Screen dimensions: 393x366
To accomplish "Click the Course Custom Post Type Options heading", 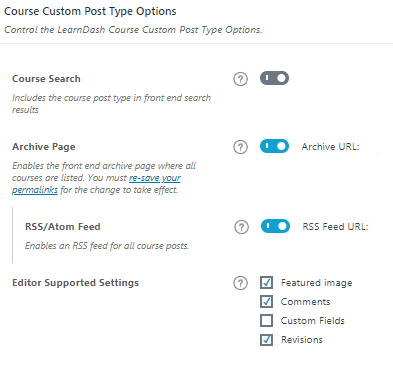I will point(90,11).
